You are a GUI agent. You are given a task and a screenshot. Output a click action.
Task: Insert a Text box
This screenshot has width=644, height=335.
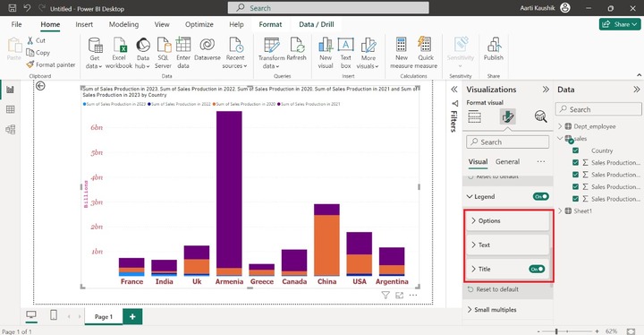pyautogui.click(x=346, y=53)
